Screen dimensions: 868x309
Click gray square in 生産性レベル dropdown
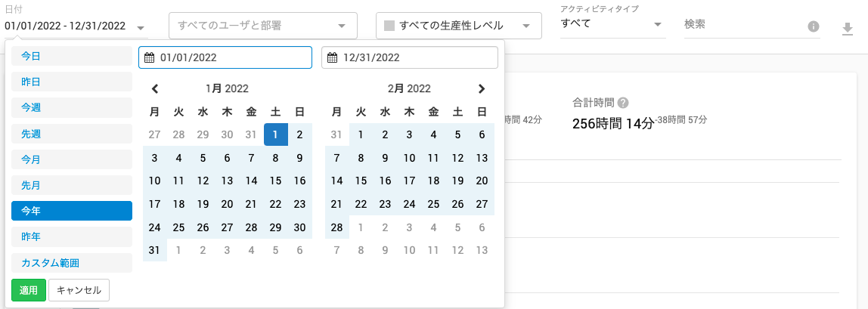pyautogui.click(x=389, y=26)
